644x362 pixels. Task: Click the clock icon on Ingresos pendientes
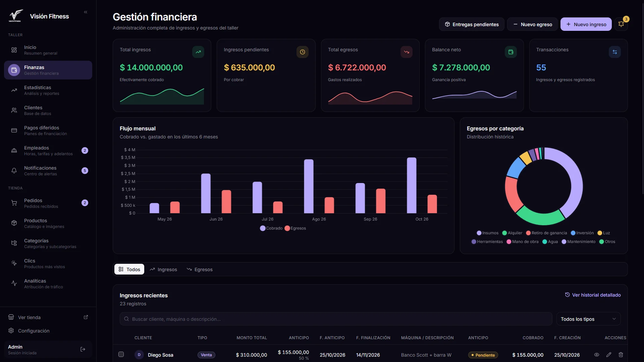click(x=302, y=52)
